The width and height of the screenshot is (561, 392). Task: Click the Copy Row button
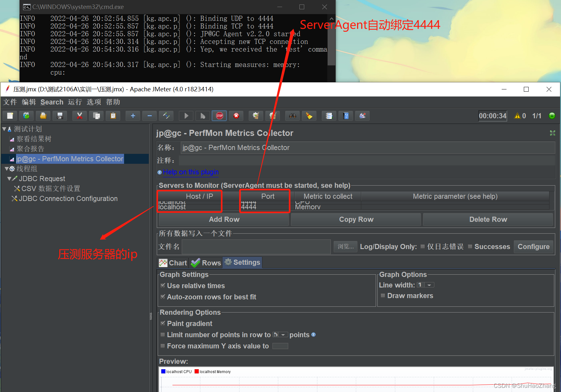(x=356, y=219)
